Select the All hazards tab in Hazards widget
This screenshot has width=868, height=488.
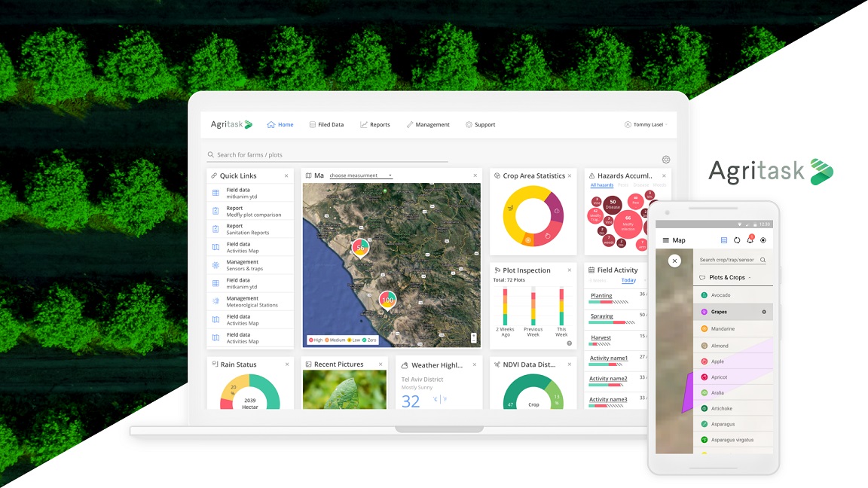point(603,185)
